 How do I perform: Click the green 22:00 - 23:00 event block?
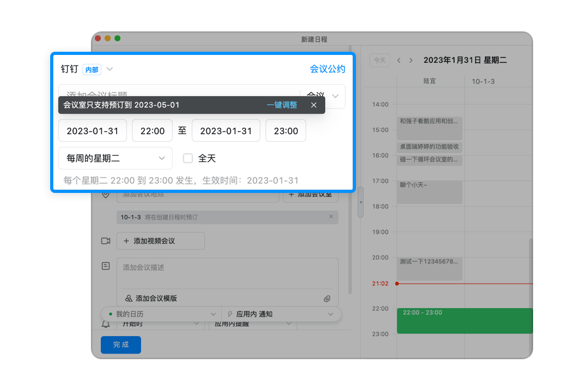(x=464, y=321)
